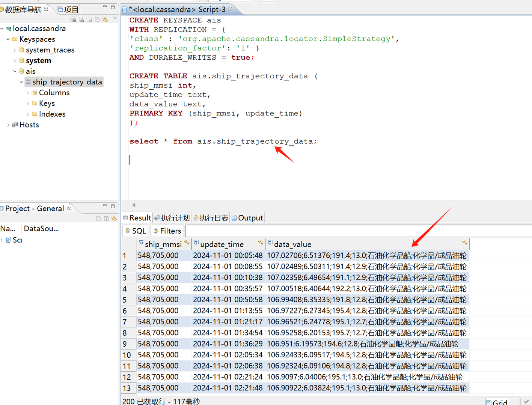Minimize the Project - General panel

[105, 206]
